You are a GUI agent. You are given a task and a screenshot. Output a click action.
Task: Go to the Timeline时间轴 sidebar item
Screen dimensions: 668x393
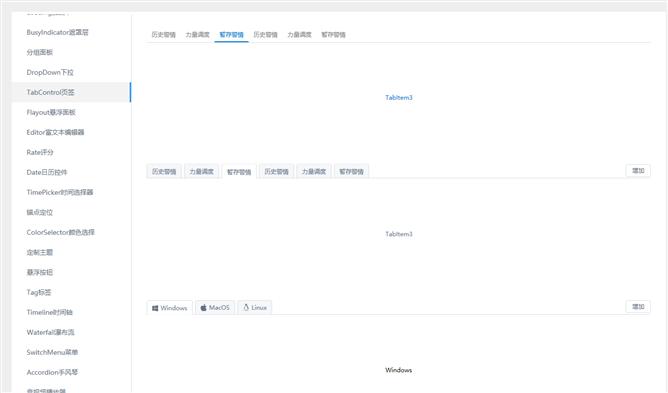coord(49,312)
